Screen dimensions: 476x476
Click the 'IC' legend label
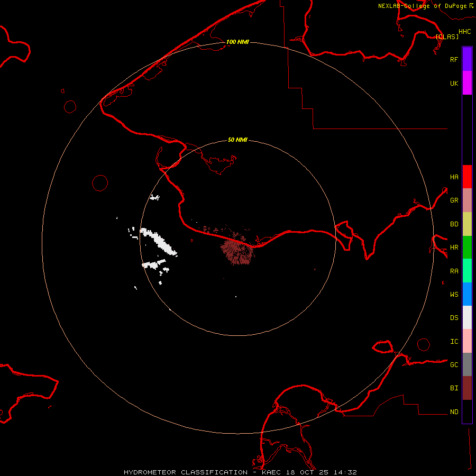click(x=454, y=341)
